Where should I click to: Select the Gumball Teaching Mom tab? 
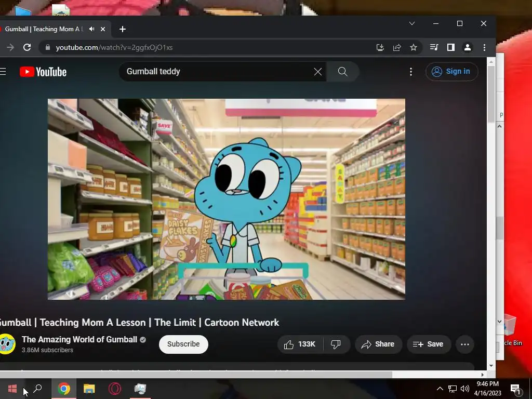tap(44, 29)
